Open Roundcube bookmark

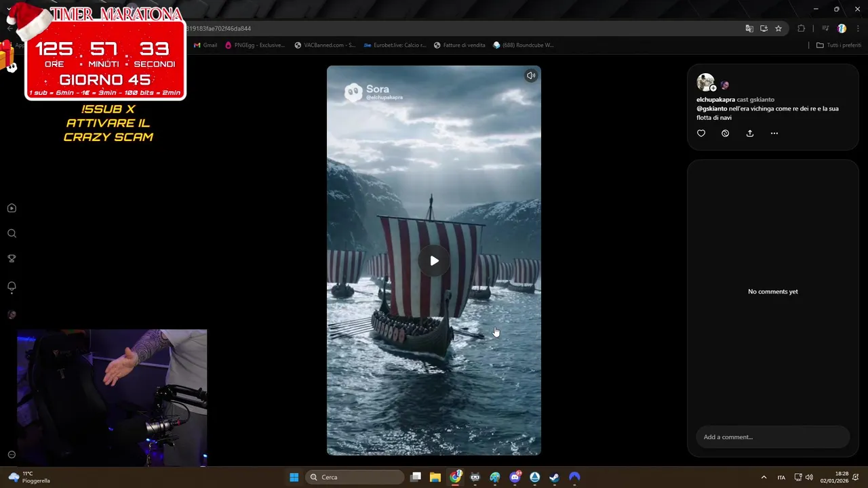524,45
